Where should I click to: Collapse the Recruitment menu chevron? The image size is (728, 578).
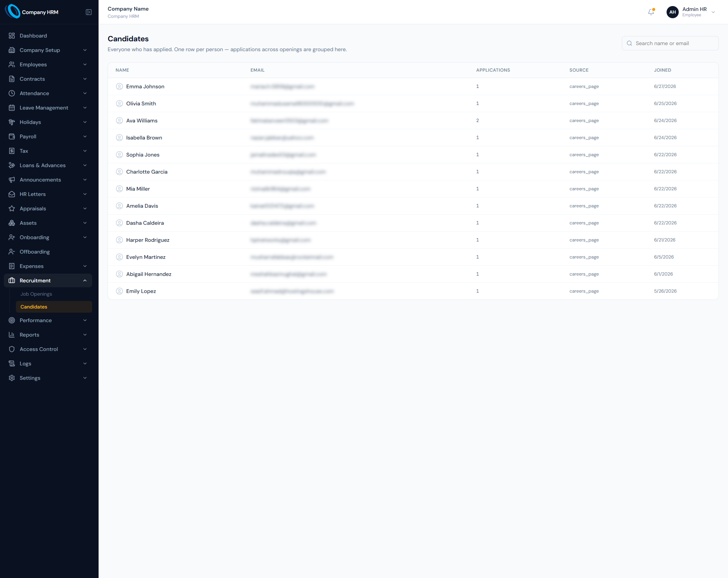85,280
